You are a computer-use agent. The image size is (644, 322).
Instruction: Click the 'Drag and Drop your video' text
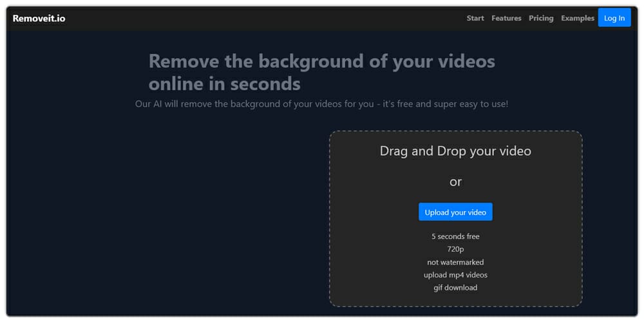pos(455,151)
